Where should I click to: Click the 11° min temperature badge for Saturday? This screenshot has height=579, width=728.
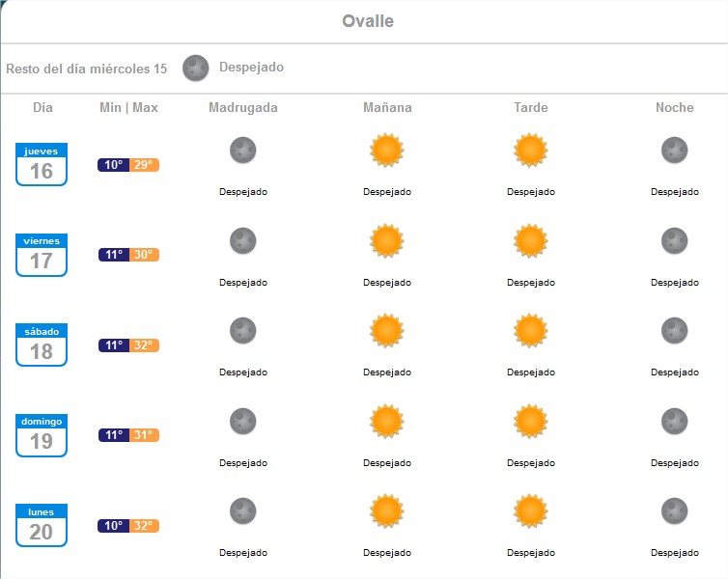(113, 345)
